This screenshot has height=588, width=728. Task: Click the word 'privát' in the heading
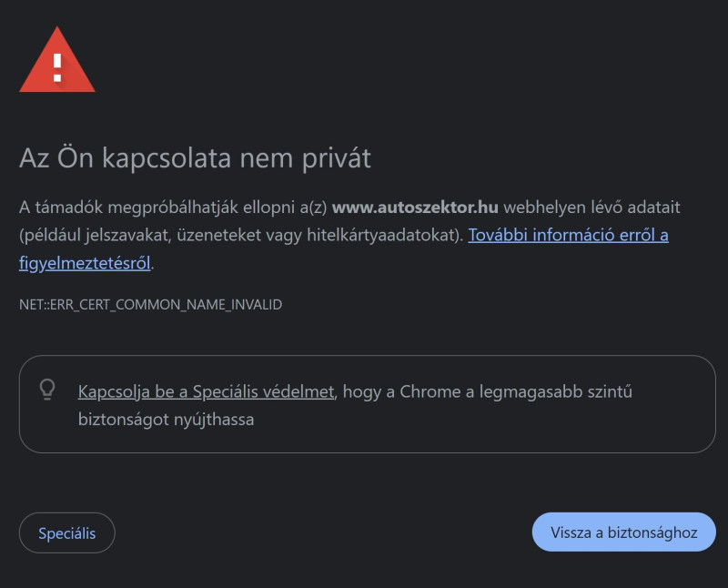[x=337, y=158]
